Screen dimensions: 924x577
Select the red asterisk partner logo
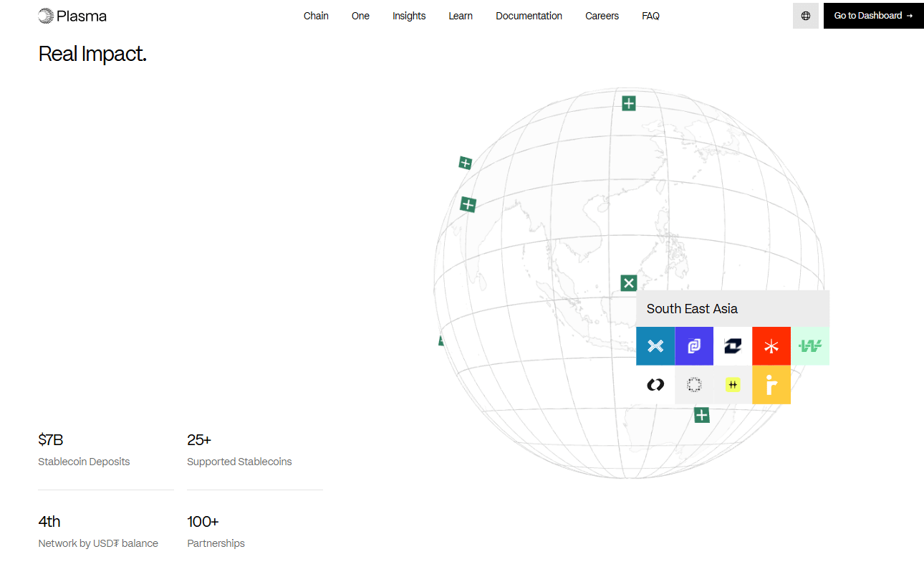(771, 346)
